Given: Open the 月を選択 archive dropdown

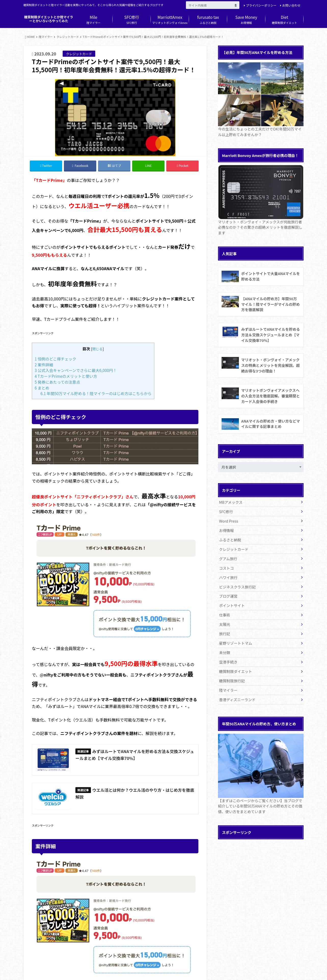Looking at the screenshot, I should click(261, 467).
